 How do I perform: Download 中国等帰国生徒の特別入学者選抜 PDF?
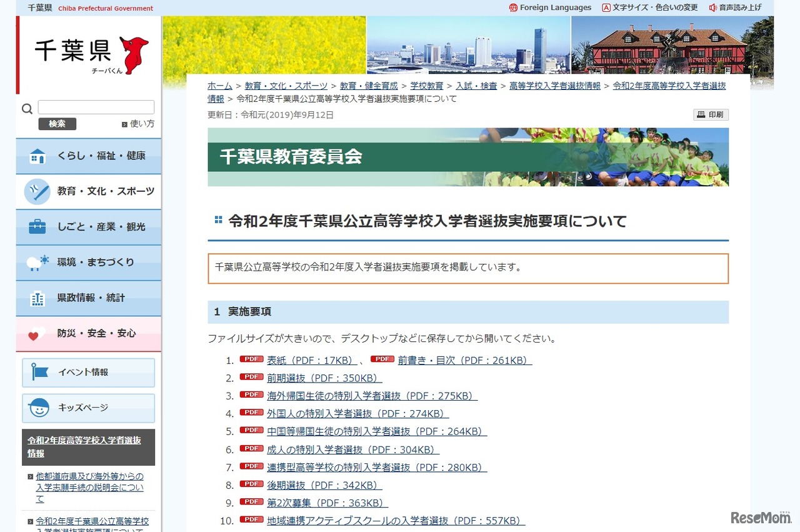pos(377,431)
